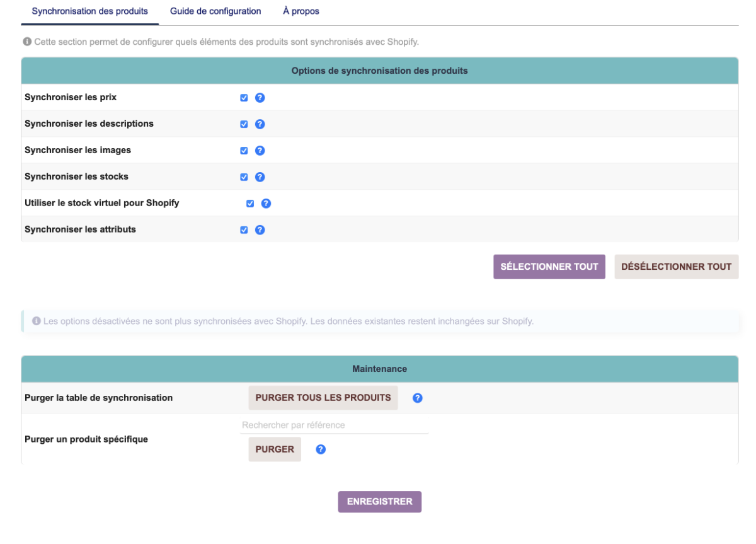Click the SÉLECTIONNER TOUT button
756x544 pixels.
549,266
